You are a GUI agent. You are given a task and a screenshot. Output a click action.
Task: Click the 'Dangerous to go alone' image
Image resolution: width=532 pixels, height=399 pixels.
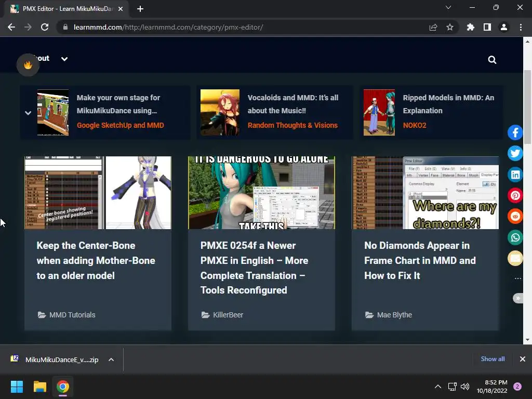[x=262, y=193]
